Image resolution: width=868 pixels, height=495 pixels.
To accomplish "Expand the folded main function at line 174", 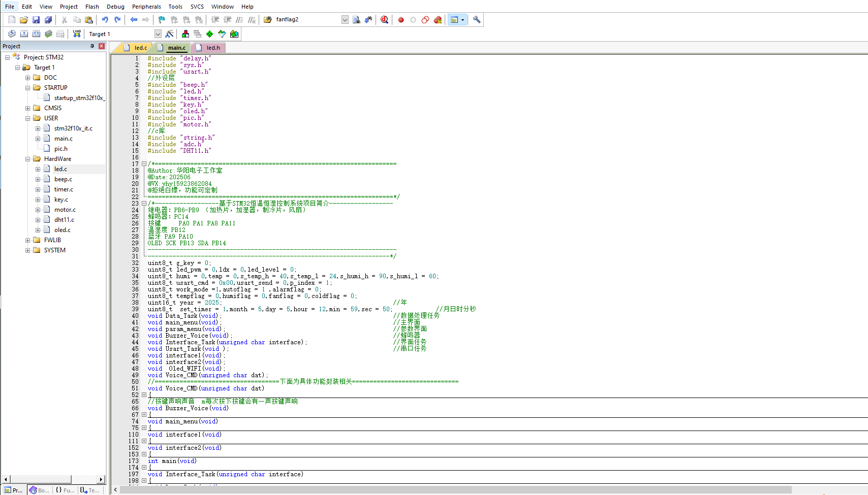I will (x=144, y=468).
